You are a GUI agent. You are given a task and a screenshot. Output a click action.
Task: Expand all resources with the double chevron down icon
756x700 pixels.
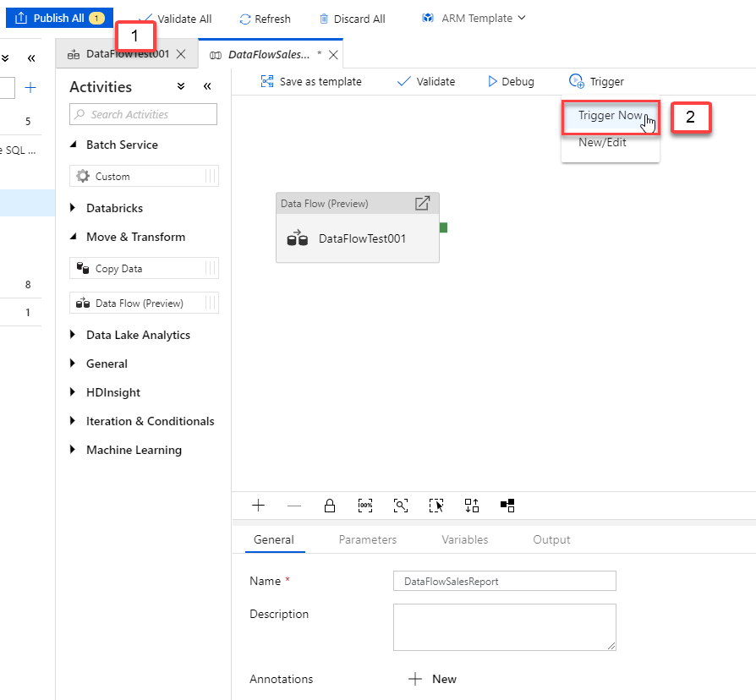(x=5, y=58)
